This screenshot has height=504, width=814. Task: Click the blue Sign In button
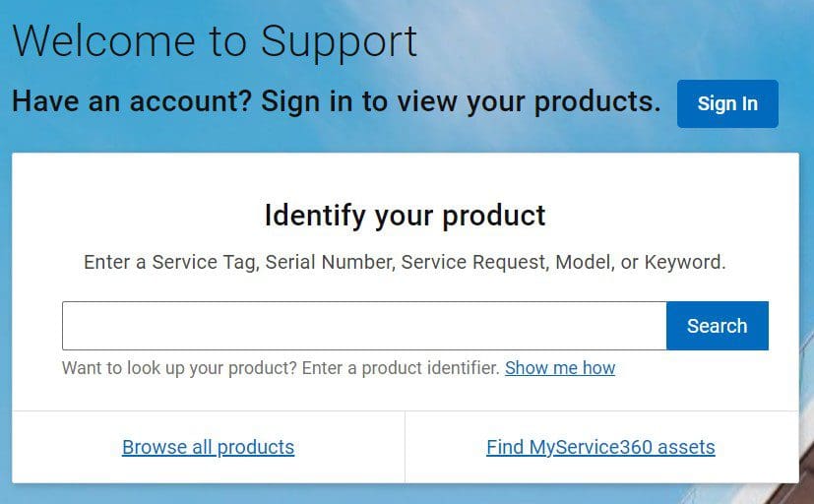(x=727, y=103)
